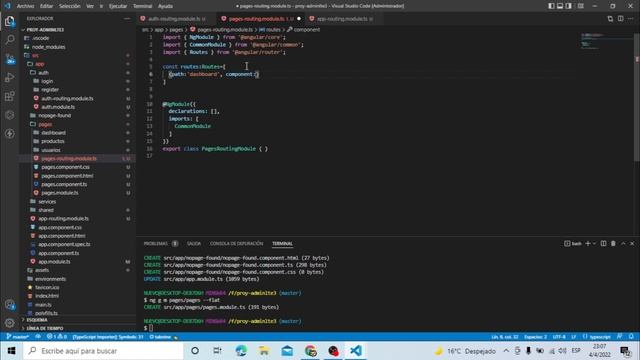Open Run and Debug view
The height and width of the screenshot is (360, 640).
coord(10,78)
